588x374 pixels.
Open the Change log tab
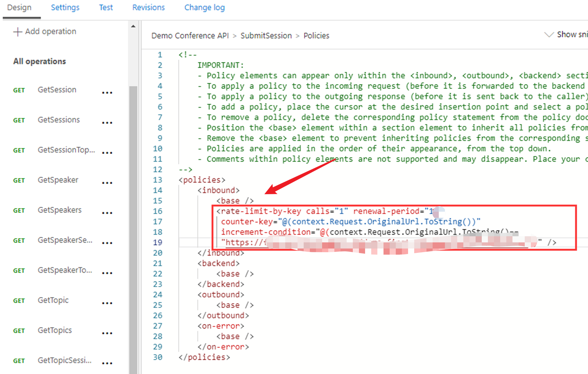pos(204,8)
